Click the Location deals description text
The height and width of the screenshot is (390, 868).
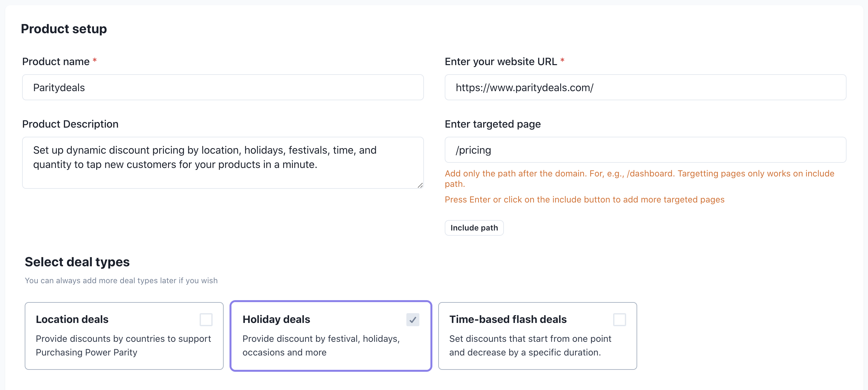(x=123, y=345)
